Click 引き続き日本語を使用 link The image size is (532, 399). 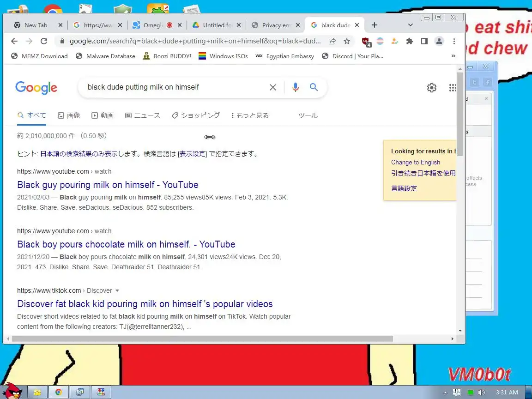pyautogui.click(x=423, y=173)
